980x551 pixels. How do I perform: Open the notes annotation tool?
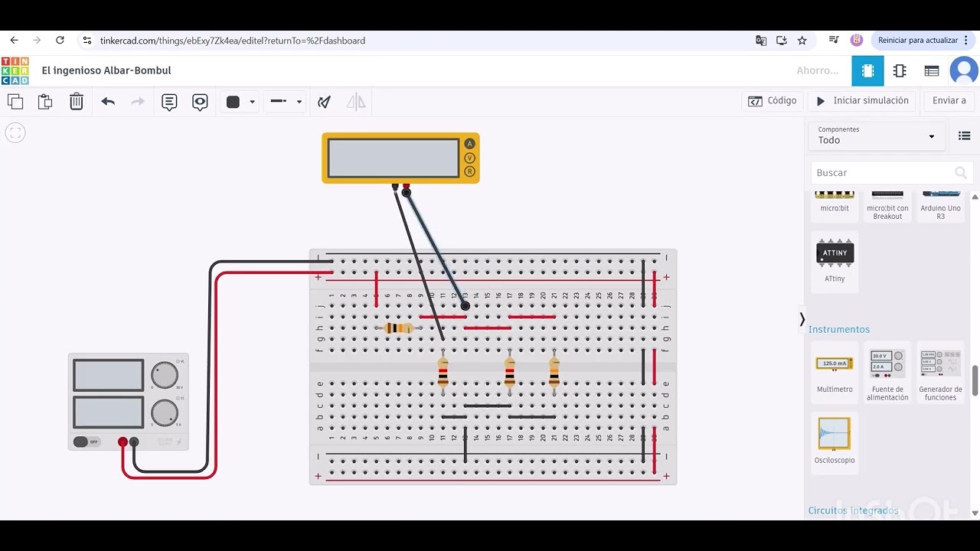169,102
